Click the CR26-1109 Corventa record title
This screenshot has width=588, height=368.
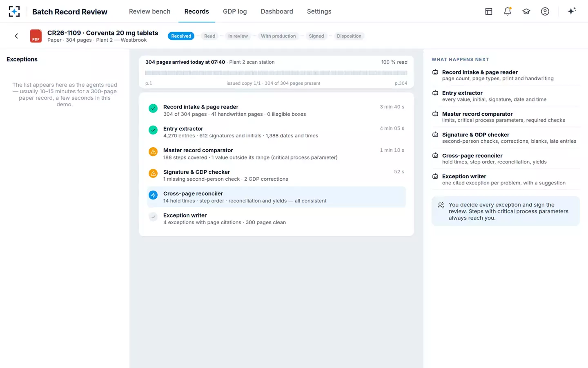(103, 33)
